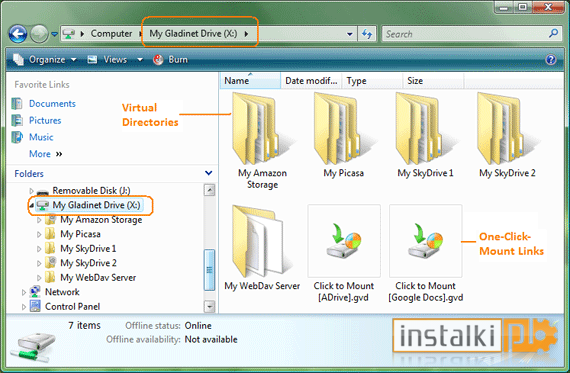This screenshot has height=373, width=570.
Task: Open the address bar history dropdown
Action: point(349,34)
